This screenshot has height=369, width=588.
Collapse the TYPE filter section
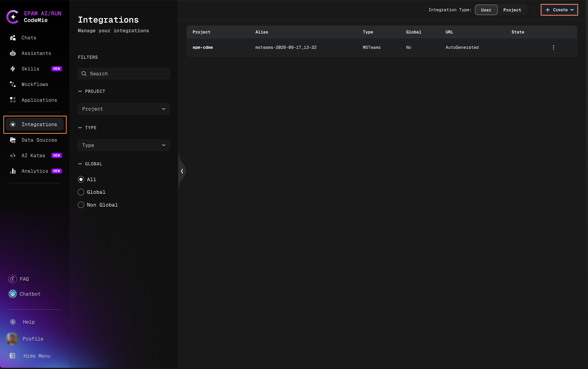pyautogui.click(x=80, y=128)
